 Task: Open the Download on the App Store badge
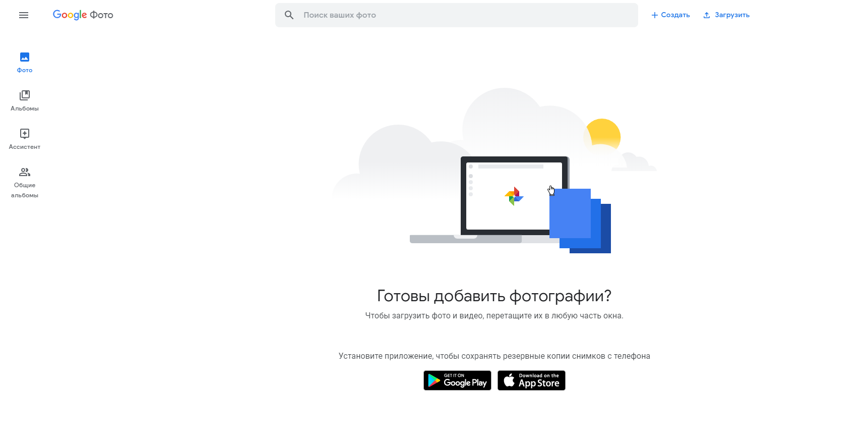[x=531, y=380]
